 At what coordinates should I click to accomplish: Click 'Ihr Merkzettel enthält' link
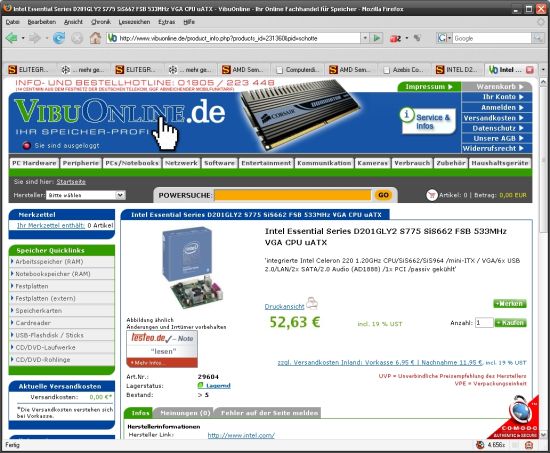[51, 225]
